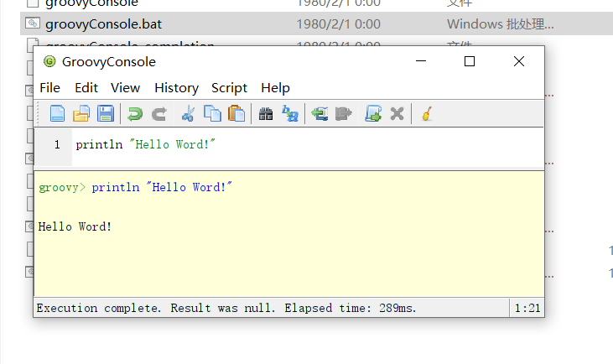Save the script using the floppy icon
The width and height of the screenshot is (613, 364).
[106, 113]
